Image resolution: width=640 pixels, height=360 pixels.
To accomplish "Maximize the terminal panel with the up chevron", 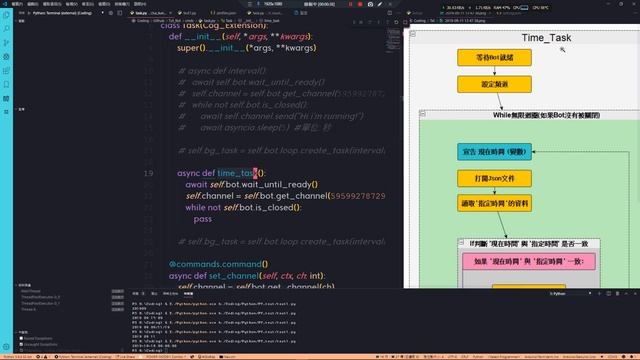I will click(626, 293).
